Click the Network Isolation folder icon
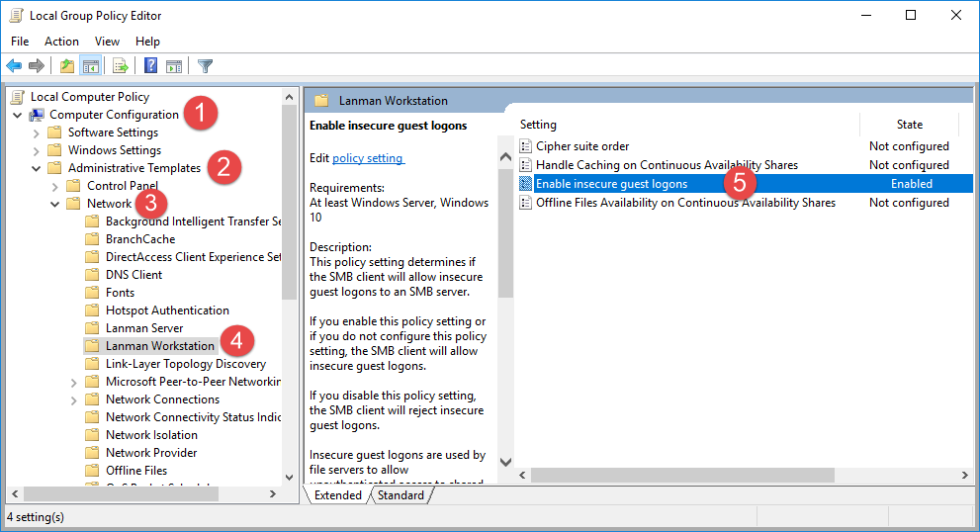980x532 pixels. click(x=93, y=434)
